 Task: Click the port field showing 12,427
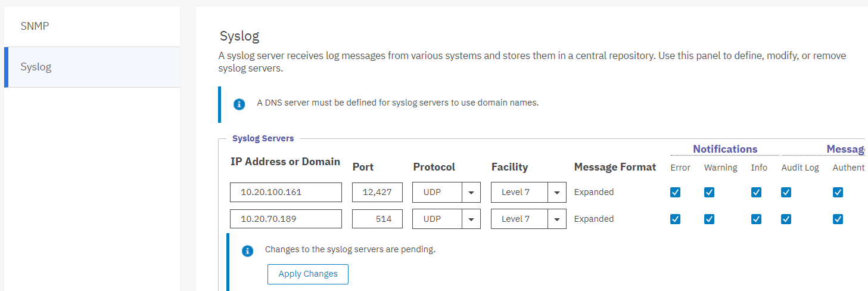(377, 193)
